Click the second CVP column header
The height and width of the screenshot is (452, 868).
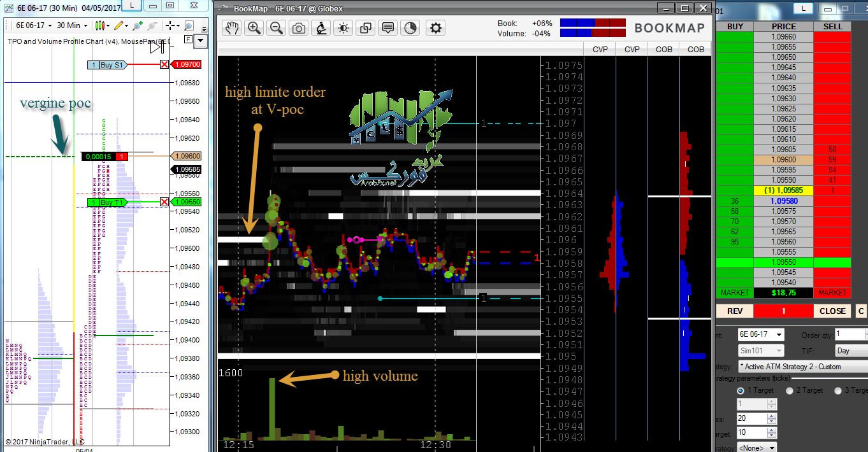[x=632, y=49]
